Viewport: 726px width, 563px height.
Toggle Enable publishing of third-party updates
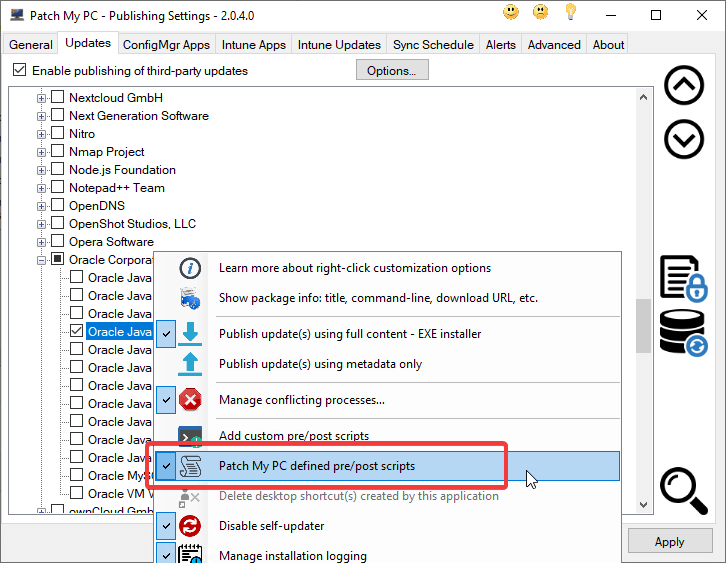19,70
